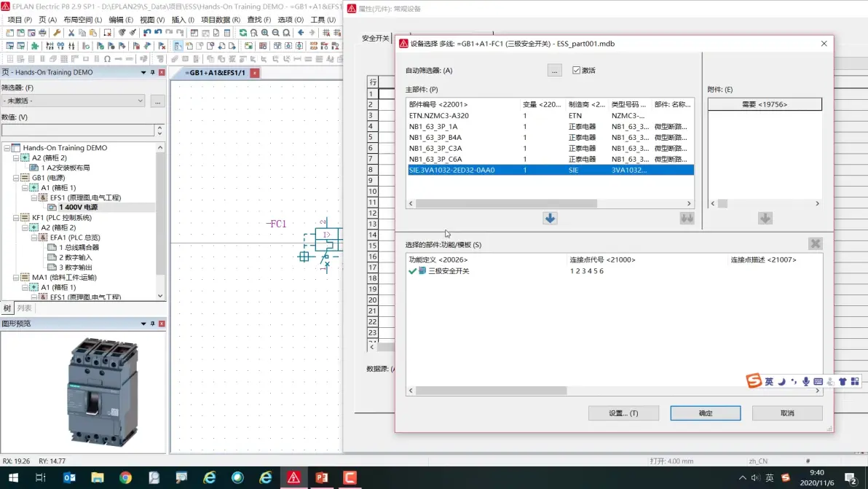Open Google Chrome from taskbar
This screenshot has height=489, width=868.
[126, 477]
